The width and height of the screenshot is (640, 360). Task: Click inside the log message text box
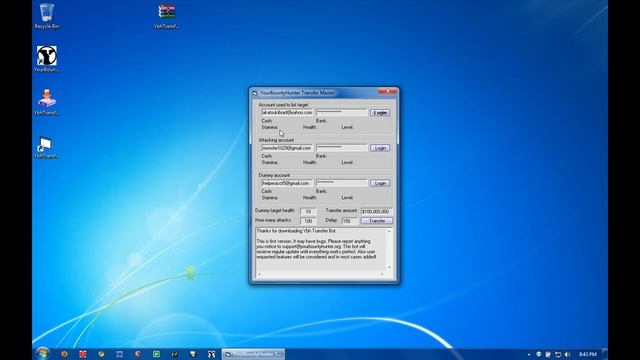321,249
